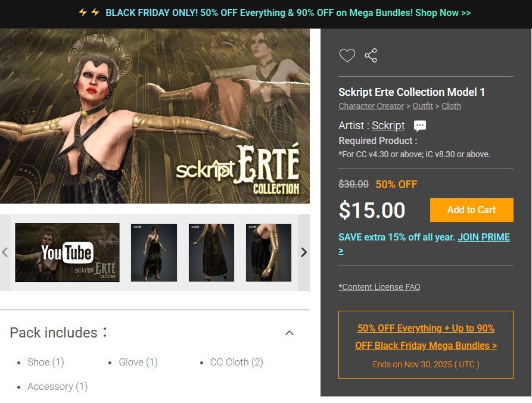This screenshot has width=532, height=403.
Task: Click the main Erte Collection product image
Action: (x=155, y=116)
